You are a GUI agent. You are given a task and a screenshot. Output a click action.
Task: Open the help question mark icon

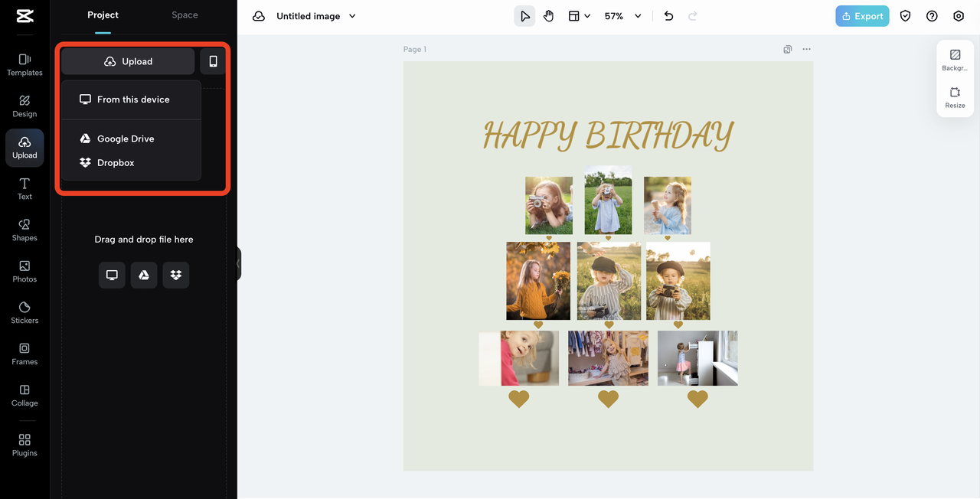[932, 16]
